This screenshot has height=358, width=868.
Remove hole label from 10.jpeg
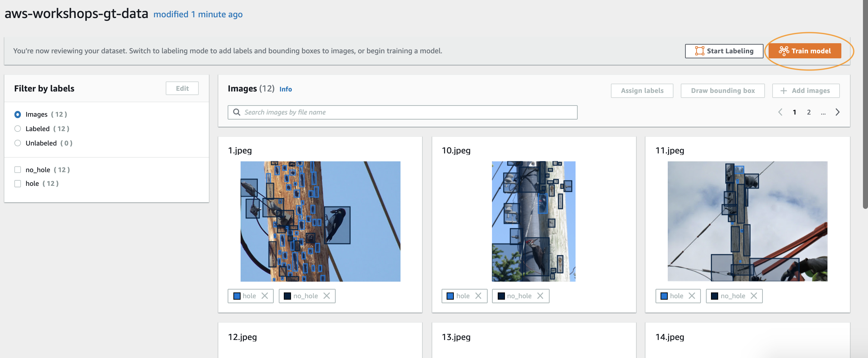click(478, 296)
